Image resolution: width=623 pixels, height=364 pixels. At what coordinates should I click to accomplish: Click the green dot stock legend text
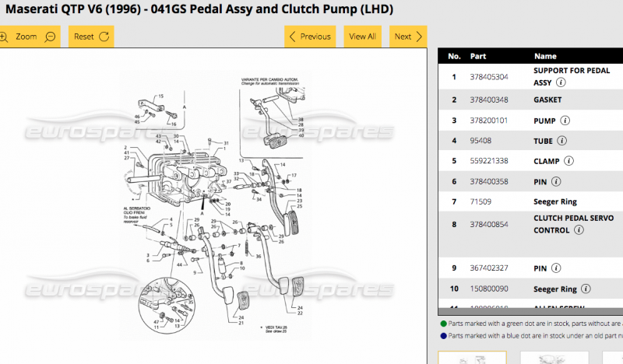pos(535,324)
